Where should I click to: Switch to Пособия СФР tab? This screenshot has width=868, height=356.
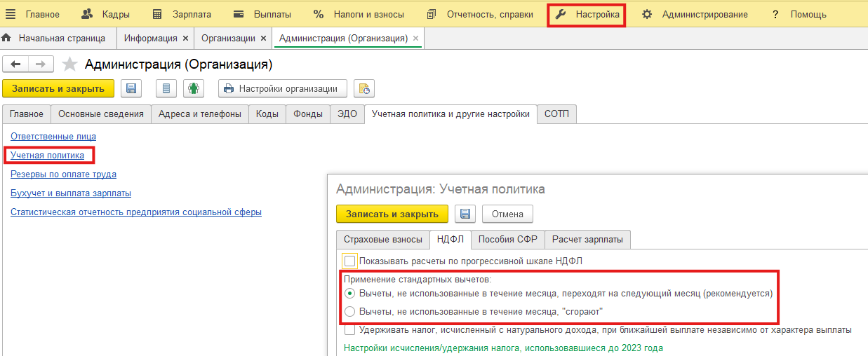tap(507, 239)
